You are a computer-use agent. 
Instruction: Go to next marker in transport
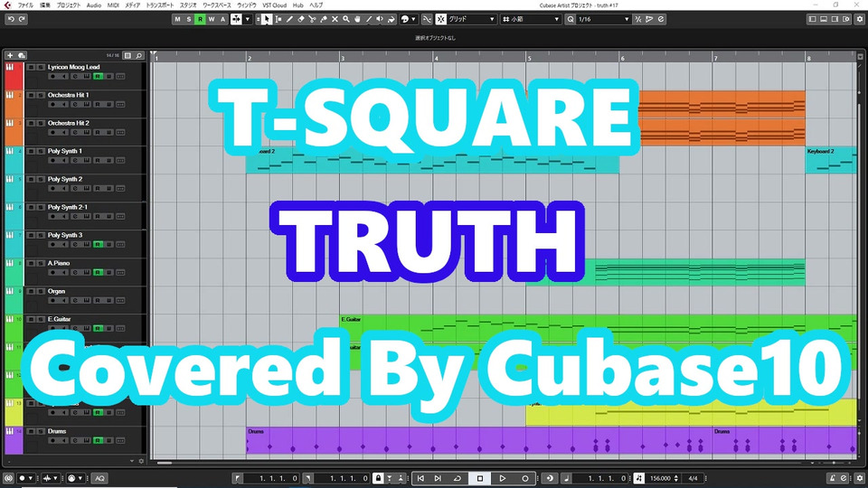tap(438, 478)
